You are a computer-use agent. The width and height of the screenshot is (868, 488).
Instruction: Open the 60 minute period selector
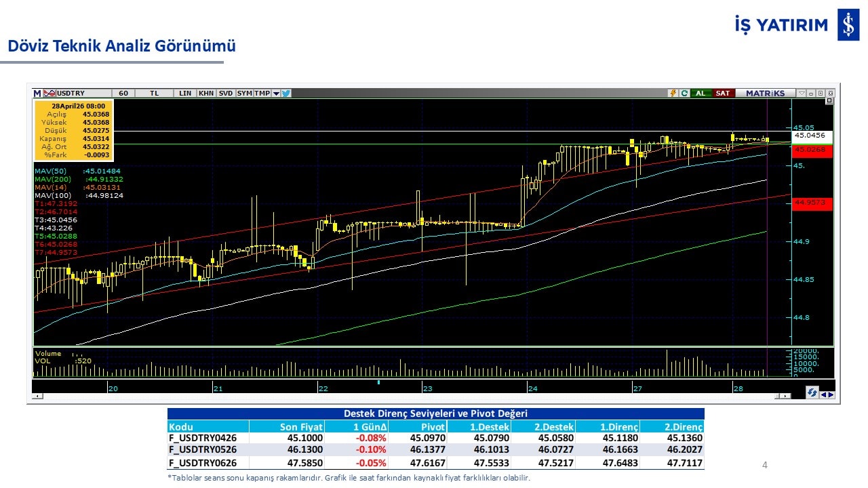pos(123,94)
